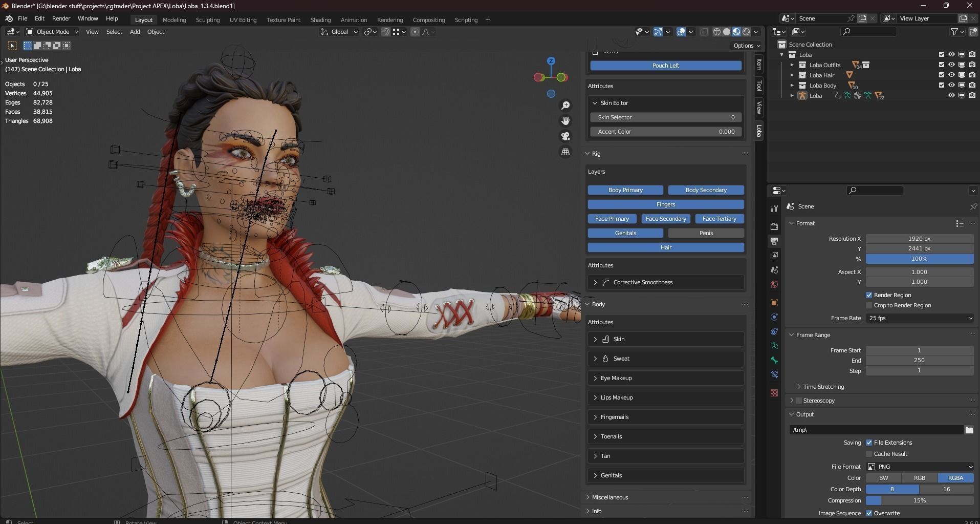Expand the Sweat attribute section

tap(595, 359)
